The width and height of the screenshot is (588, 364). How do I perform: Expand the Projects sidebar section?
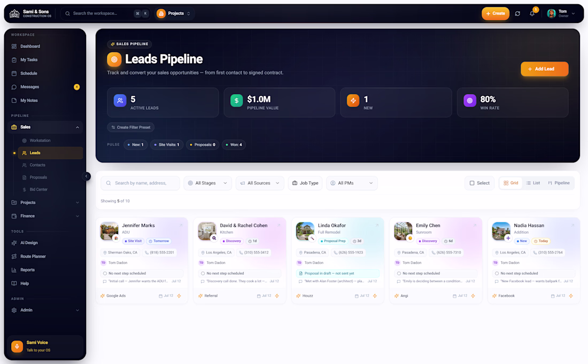(x=45, y=203)
